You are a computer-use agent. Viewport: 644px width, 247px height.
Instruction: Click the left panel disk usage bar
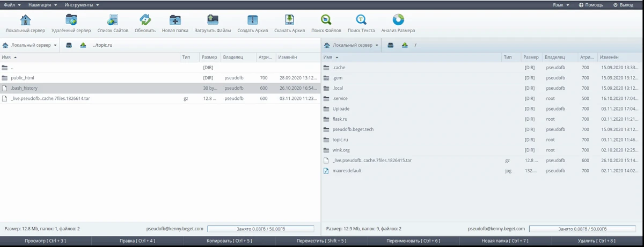260,229
